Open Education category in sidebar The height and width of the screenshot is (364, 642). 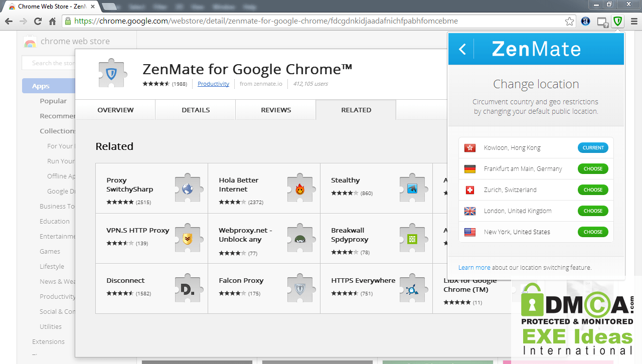55,221
